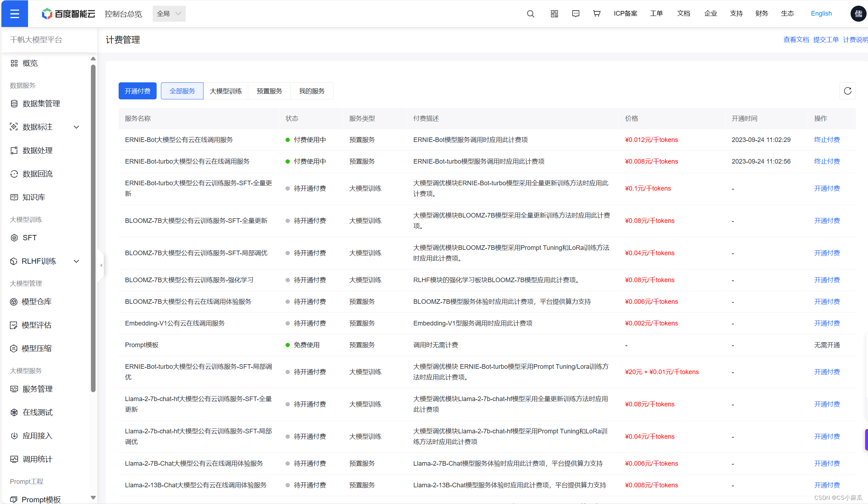Click the 开通付费 blue button
The image size is (868, 504).
[x=137, y=91]
